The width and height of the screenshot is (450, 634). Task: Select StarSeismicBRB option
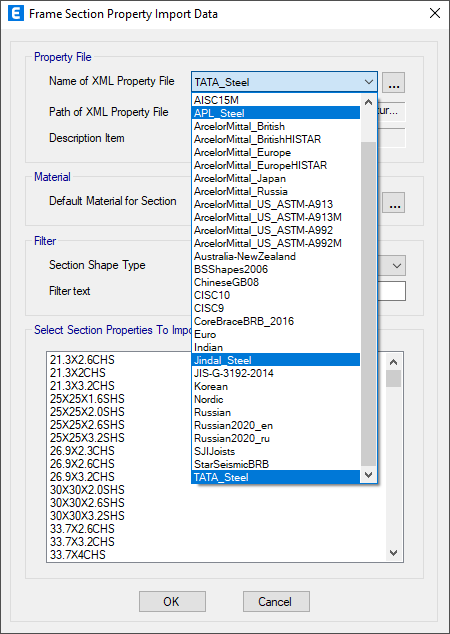(276, 464)
